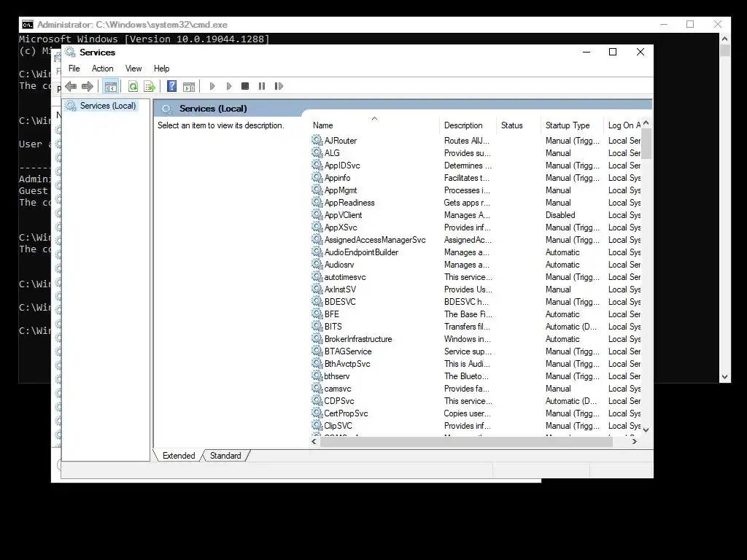Screen dimensions: 747x560
Task: Click the Services window title gear icon
Action: 71,52
